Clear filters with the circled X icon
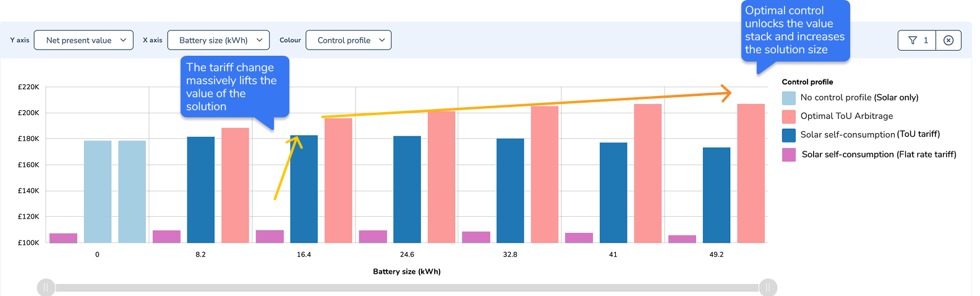Image resolution: width=980 pixels, height=296 pixels. (948, 40)
